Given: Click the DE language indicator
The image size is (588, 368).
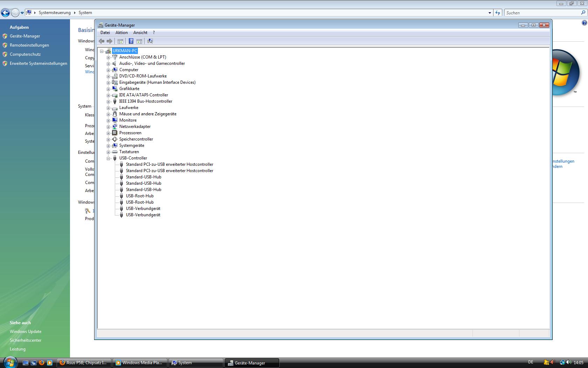Looking at the screenshot, I should [531, 362].
